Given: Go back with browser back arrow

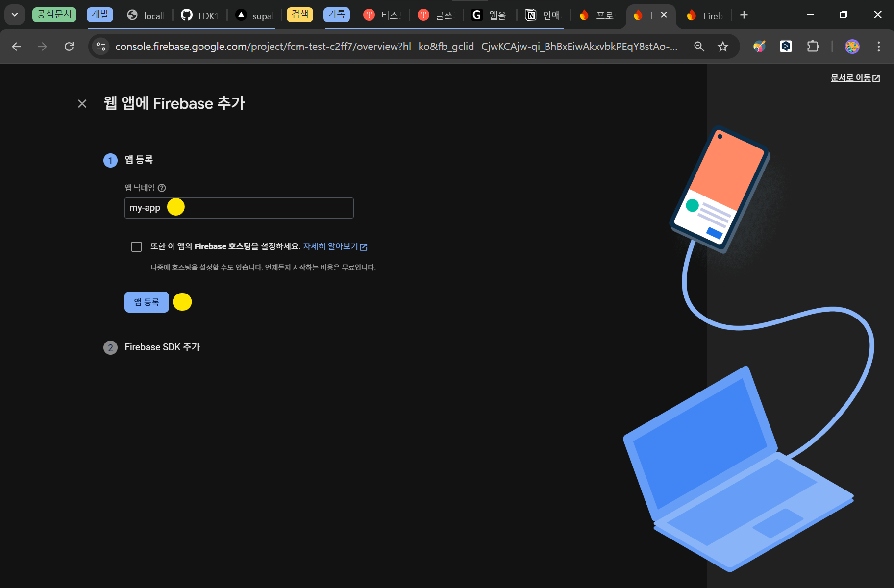Looking at the screenshot, I should pyautogui.click(x=16, y=47).
